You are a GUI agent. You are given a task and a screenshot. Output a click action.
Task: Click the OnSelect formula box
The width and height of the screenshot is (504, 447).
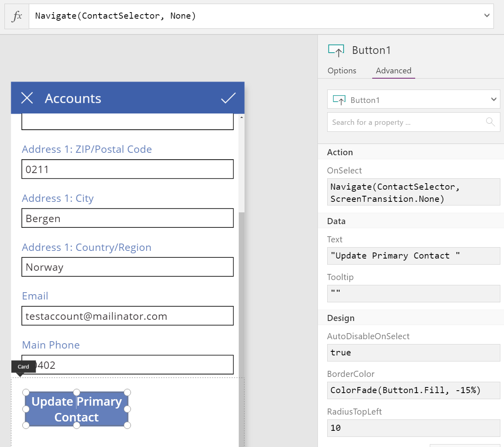(414, 192)
